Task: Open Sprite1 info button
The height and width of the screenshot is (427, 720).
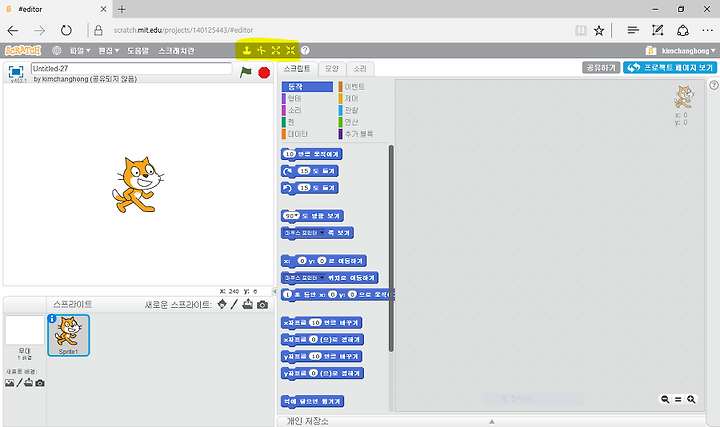Action: pos(52,318)
